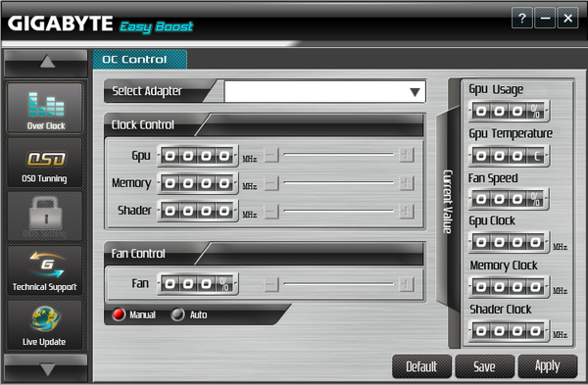Image resolution: width=588 pixels, height=385 pixels.
Task: Open Technical Support from the sidebar
Action: click(45, 270)
